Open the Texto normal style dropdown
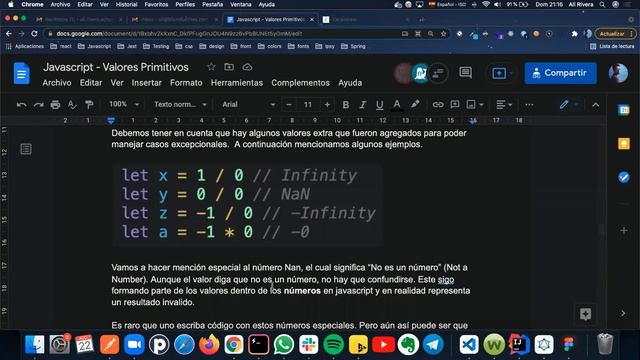640x360 pixels. 180,104
